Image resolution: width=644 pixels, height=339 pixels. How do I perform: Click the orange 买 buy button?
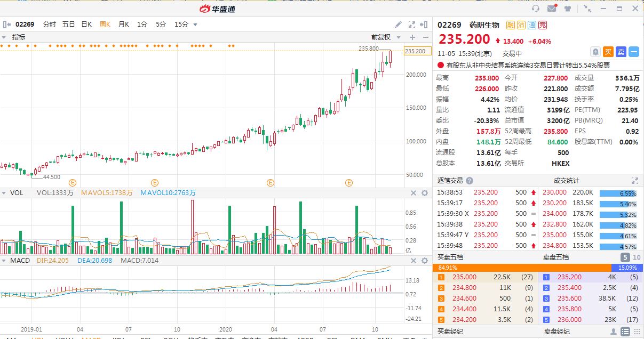[608, 52]
